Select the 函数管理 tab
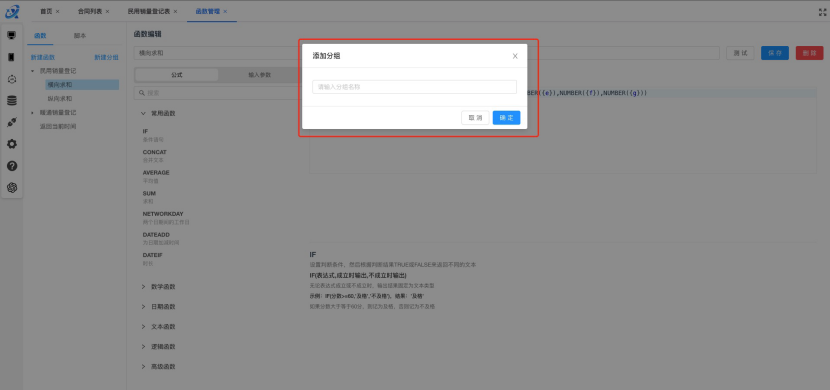This screenshot has width=830, height=390. (x=208, y=11)
